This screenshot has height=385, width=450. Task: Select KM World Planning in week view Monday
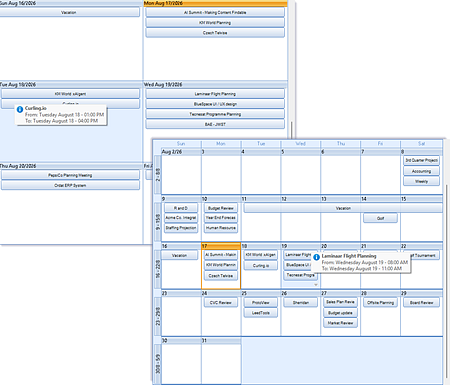[215, 23]
